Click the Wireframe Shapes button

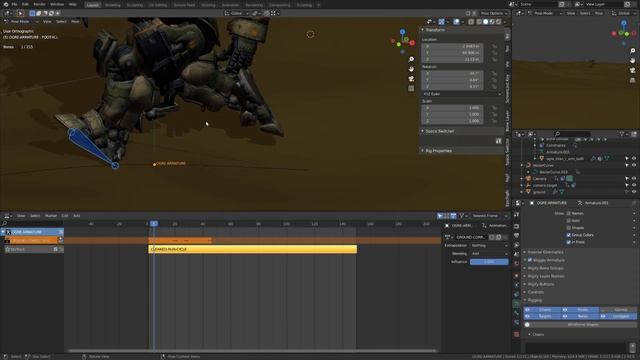[580, 324]
